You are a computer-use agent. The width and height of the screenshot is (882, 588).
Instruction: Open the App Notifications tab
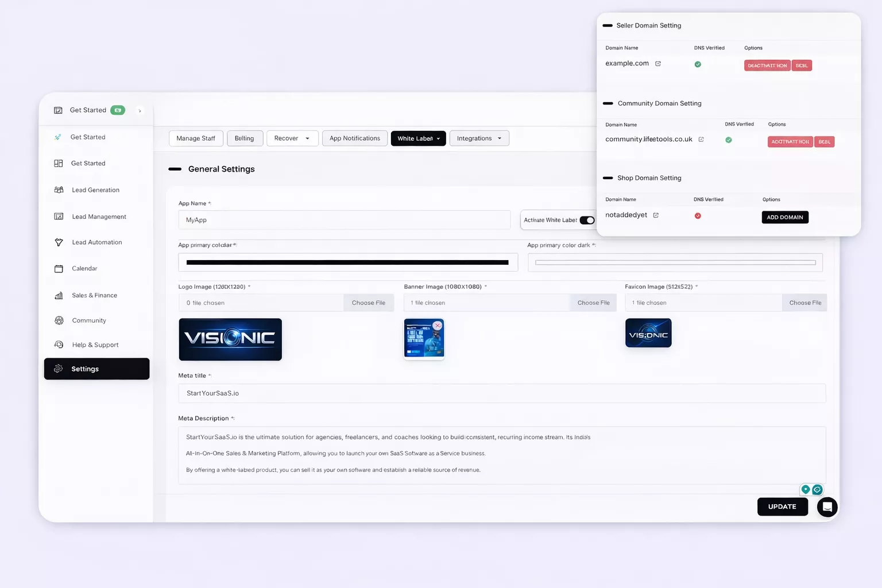[354, 138]
